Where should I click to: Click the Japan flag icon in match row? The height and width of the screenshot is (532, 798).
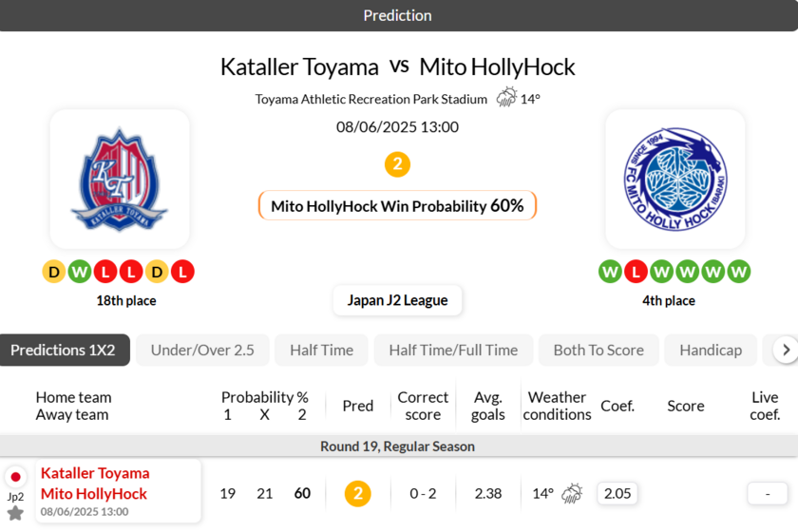click(15, 477)
